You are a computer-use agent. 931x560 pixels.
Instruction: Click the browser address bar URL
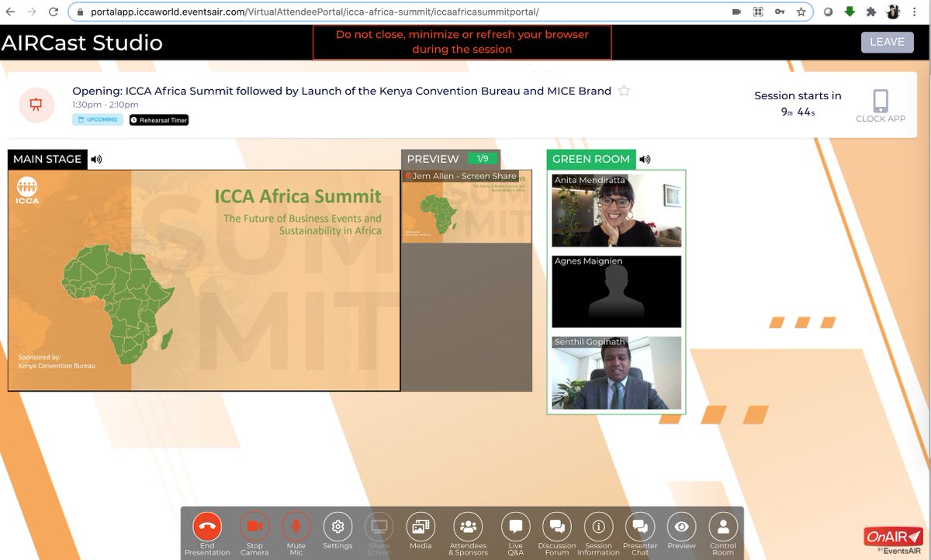(x=314, y=12)
